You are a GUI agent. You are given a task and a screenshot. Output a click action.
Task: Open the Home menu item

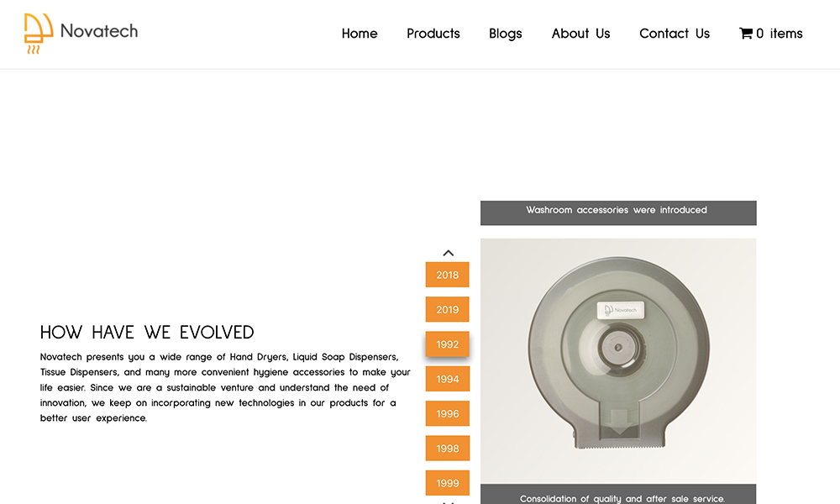tap(360, 34)
